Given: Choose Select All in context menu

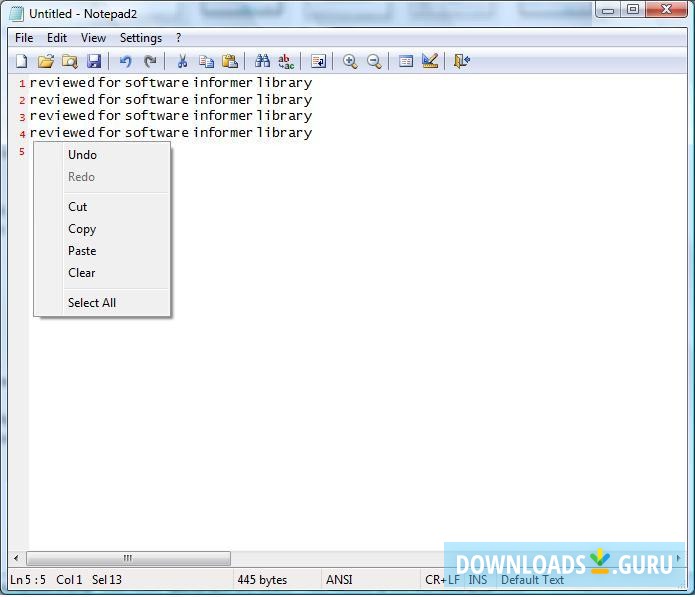Looking at the screenshot, I should tap(102, 303).
